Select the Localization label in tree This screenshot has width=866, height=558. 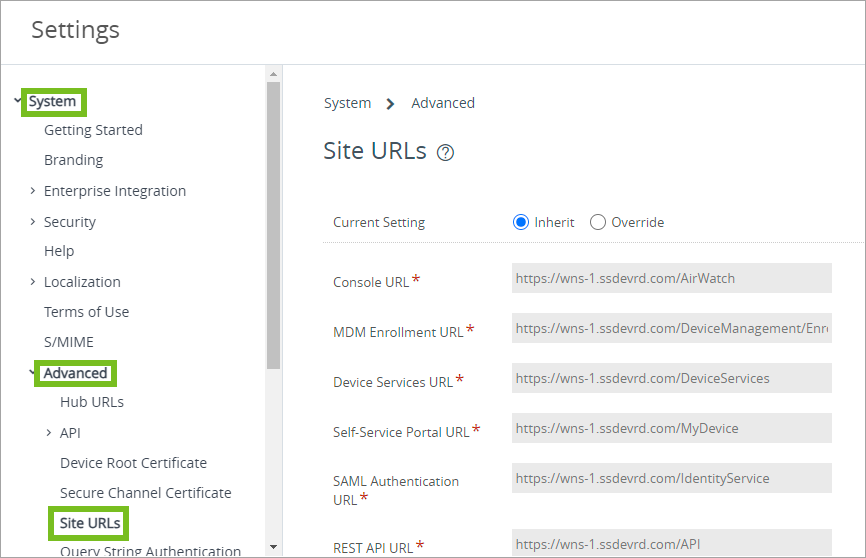pyautogui.click(x=82, y=282)
